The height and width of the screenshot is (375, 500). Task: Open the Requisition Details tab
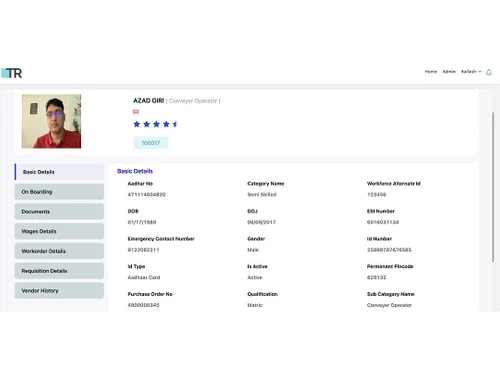tap(59, 271)
